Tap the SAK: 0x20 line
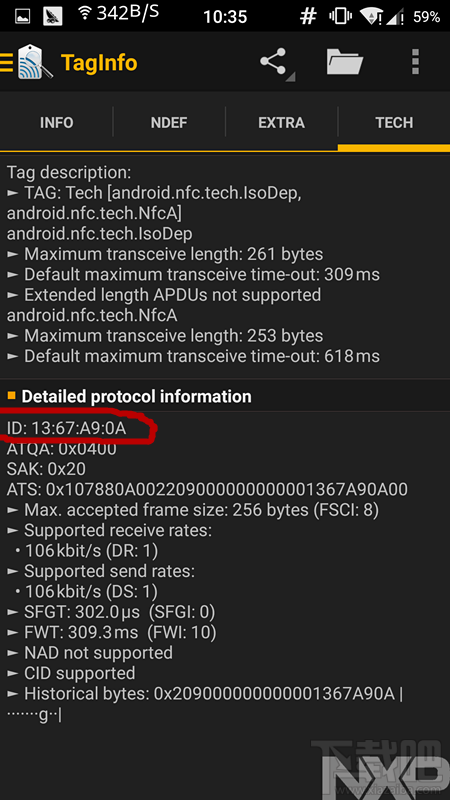This screenshot has width=450, height=800. click(x=46, y=469)
